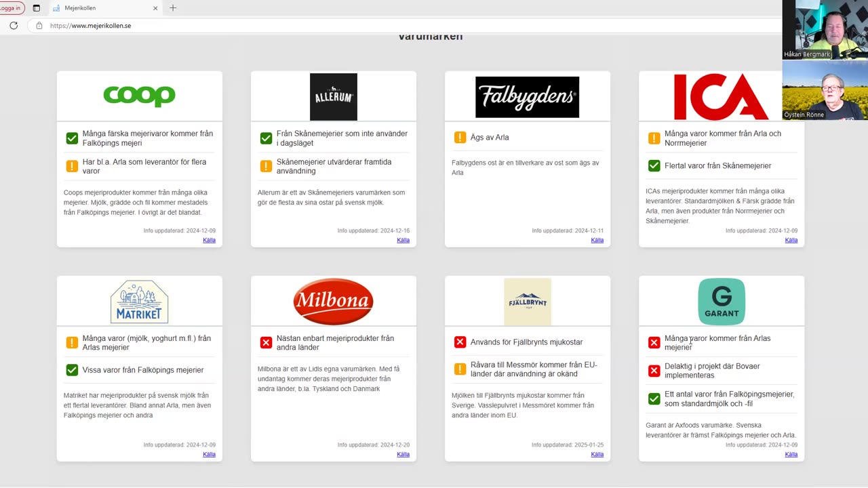Screen dimensions: 868x488
Task: Click the ICA logo
Action: pyautogui.click(x=721, y=97)
